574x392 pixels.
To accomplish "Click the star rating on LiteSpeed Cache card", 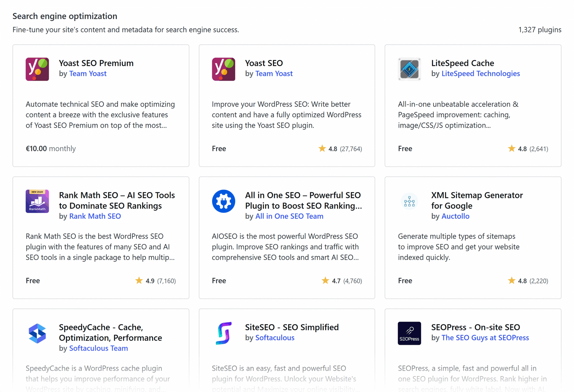I will [x=528, y=149].
